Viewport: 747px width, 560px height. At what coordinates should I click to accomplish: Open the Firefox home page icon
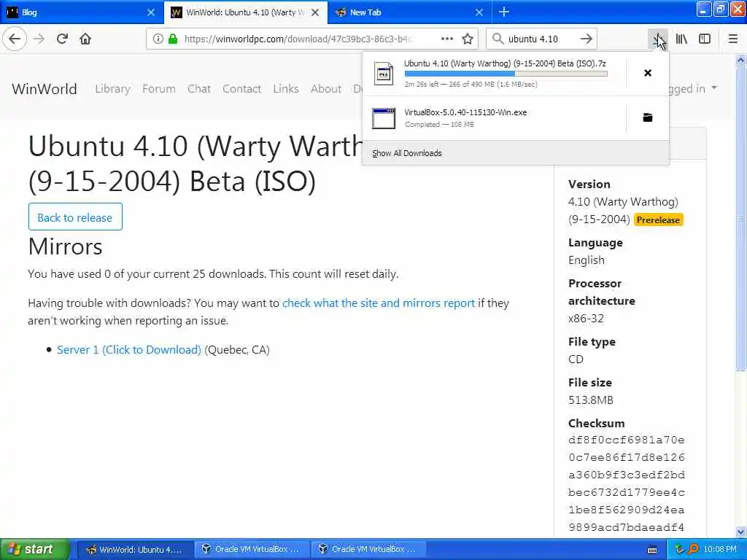click(85, 39)
